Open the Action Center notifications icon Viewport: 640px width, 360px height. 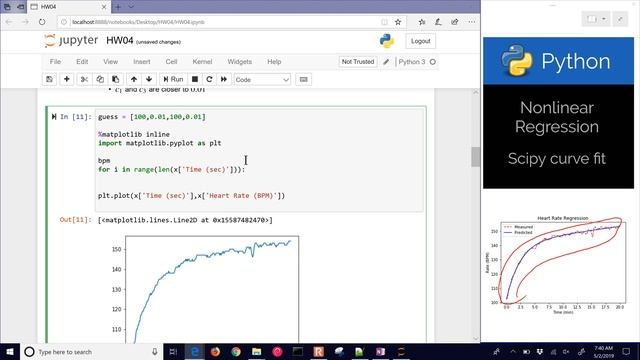click(626, 351)
